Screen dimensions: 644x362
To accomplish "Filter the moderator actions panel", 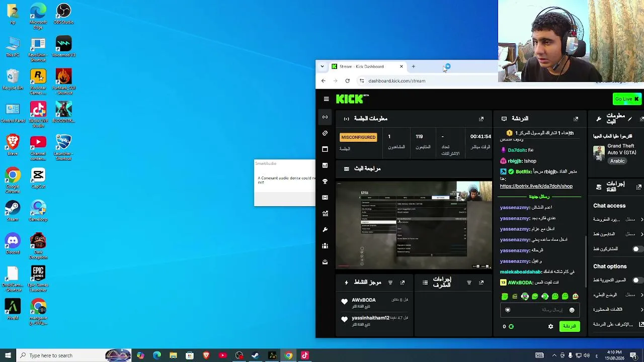I will click(469, 283).
